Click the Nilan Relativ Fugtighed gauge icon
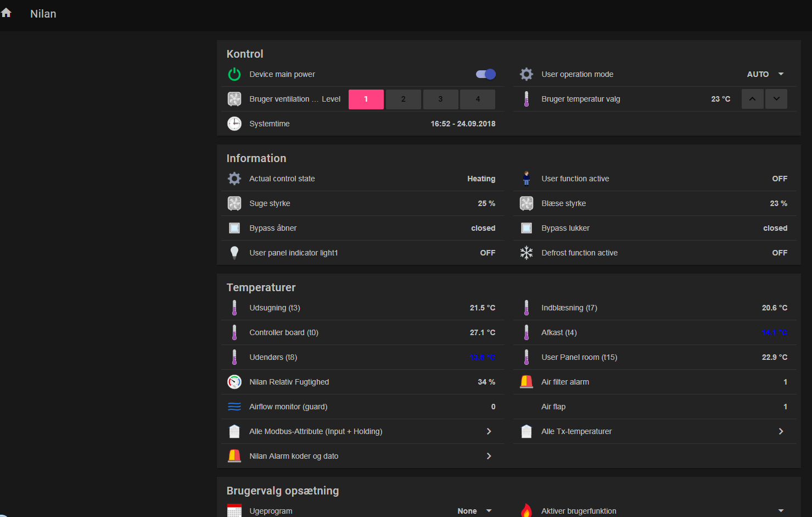This screenshot has height=517, width=812. [x=234, y=382]
